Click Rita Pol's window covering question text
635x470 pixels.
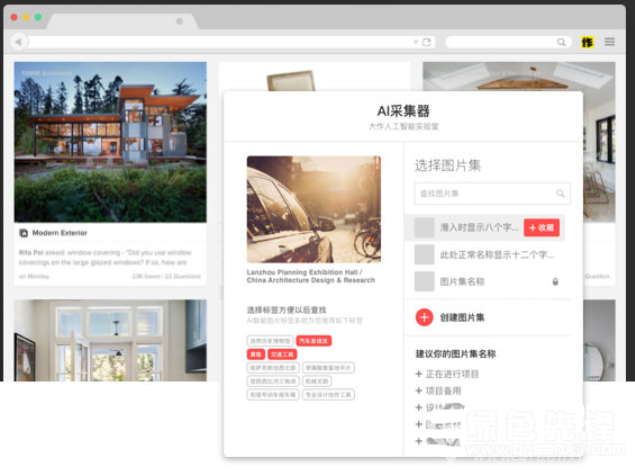point(105,257)
